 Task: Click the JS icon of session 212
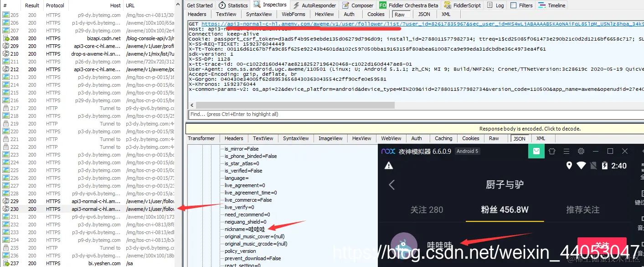coord(6,69)
